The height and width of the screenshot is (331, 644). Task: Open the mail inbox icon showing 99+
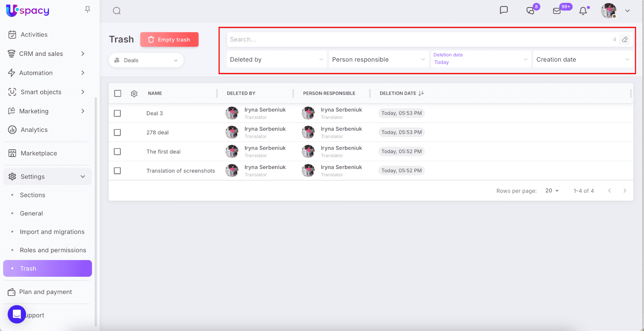click(557, 11)
